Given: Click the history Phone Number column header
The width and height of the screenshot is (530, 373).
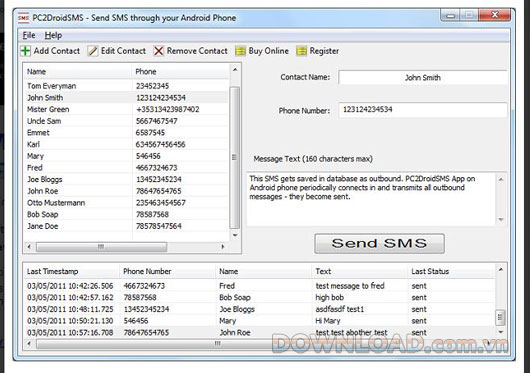Looking at the screenshot, I should pos(167,271).
